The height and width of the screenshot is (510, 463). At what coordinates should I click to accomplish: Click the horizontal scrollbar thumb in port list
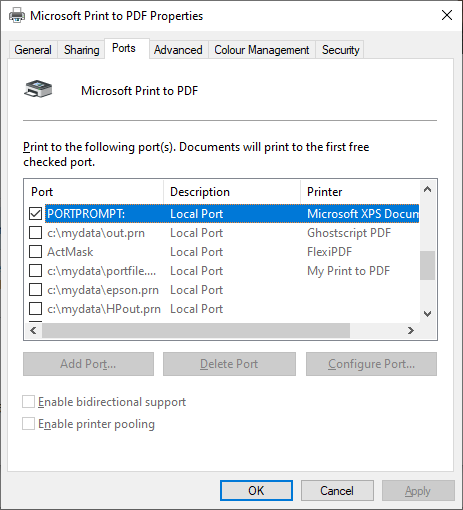(x=196, y=330)
